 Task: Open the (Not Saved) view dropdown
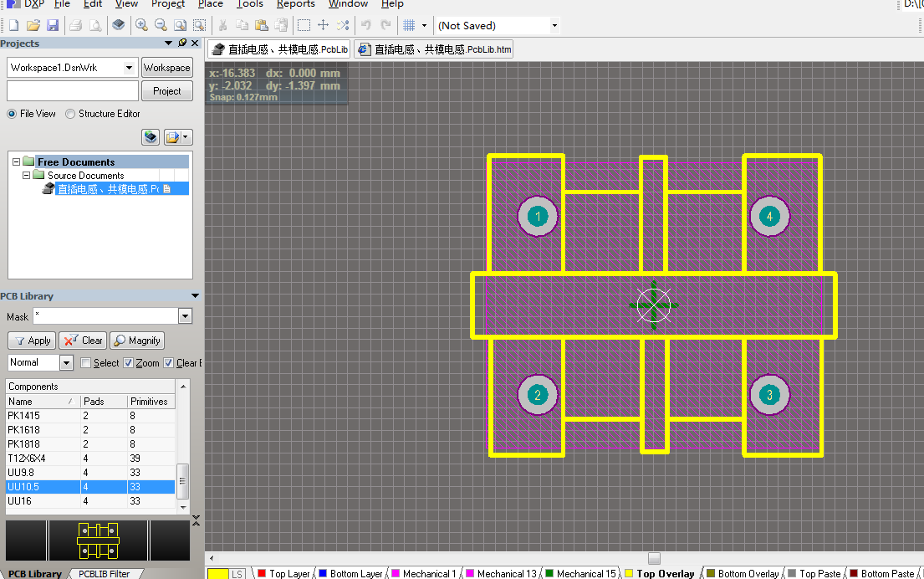click(554, 25)
